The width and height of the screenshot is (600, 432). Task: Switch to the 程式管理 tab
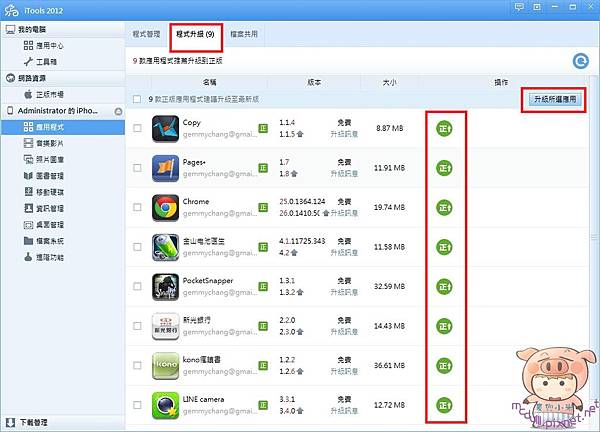coord(146,34)
